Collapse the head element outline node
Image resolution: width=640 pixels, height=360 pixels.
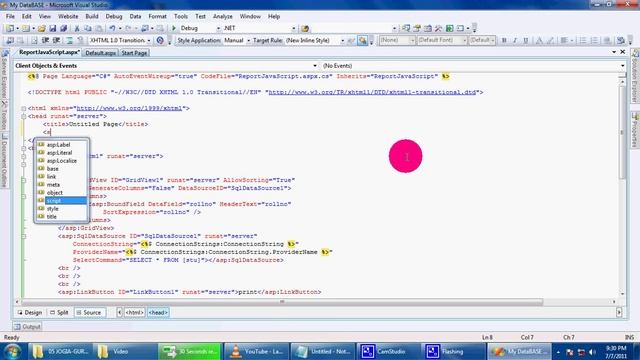[x=24, y=116]
